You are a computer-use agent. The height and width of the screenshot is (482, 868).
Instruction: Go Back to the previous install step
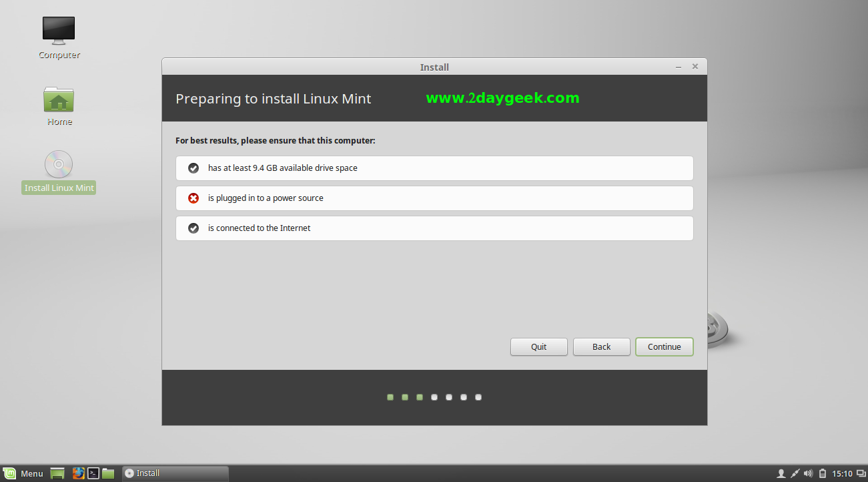coord(601,346)
